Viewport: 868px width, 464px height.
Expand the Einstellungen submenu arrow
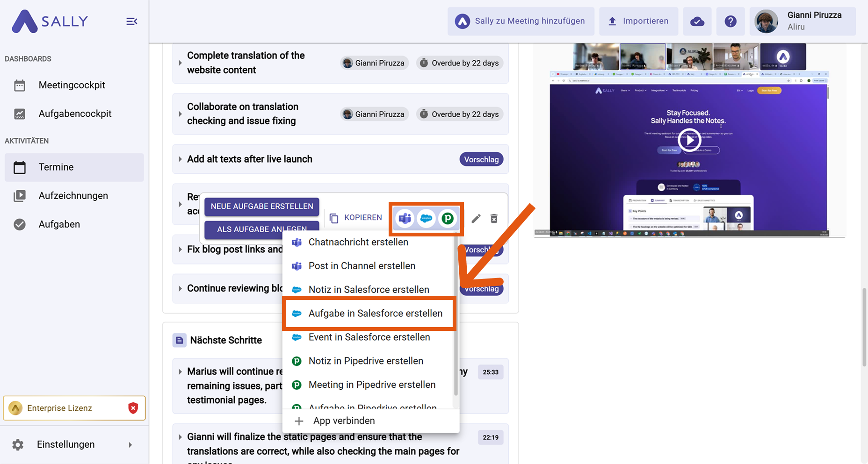coord(130,445)
